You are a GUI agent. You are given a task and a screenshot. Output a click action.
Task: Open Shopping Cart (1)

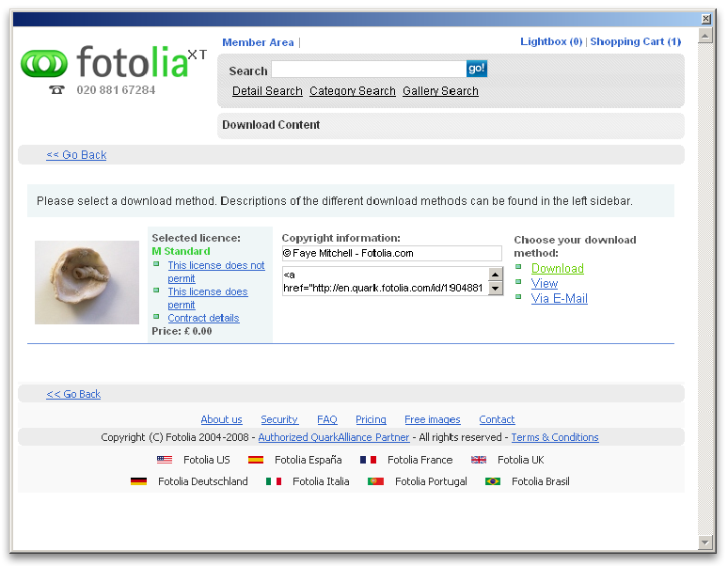coord(635,41)
